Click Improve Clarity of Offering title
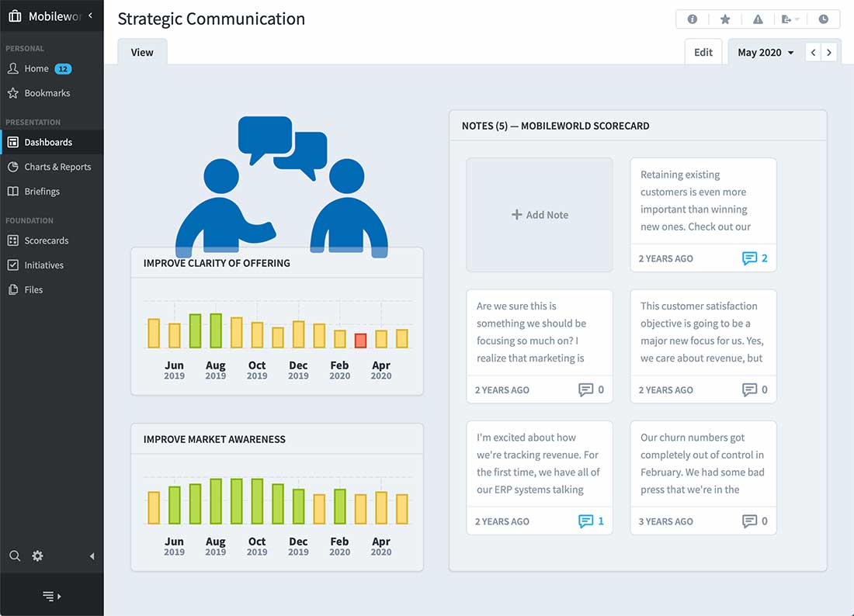The height and width of the screenshot is (616, 854). (217, 263)
